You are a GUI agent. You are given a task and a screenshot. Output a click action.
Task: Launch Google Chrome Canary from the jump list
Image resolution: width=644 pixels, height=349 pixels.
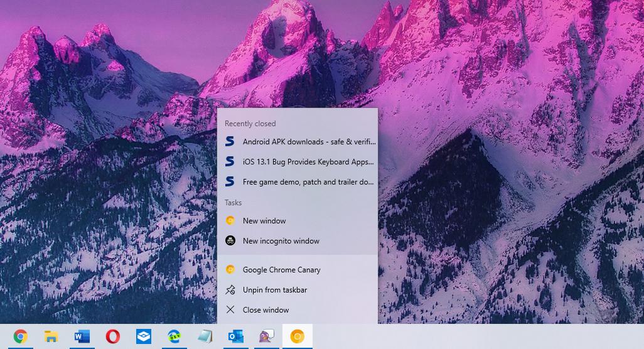click(298, 270)
